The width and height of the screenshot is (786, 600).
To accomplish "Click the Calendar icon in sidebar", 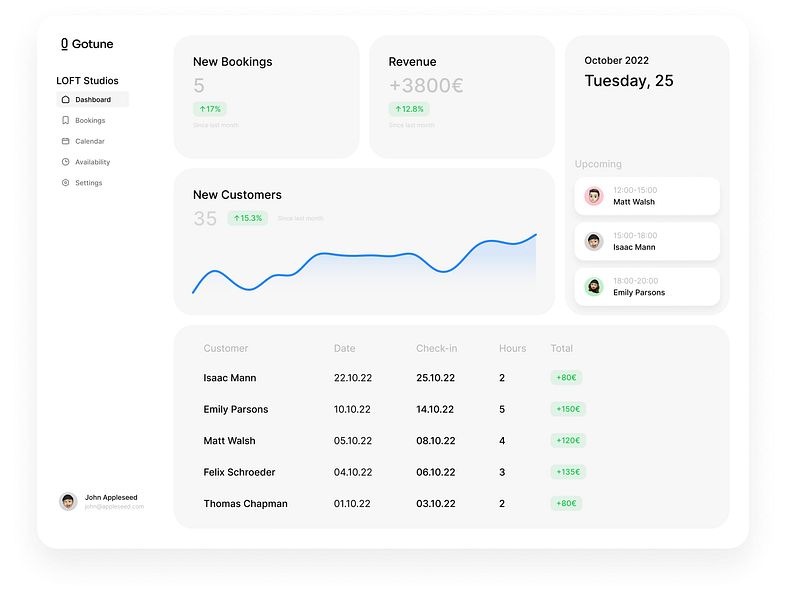I will point(65,141).
